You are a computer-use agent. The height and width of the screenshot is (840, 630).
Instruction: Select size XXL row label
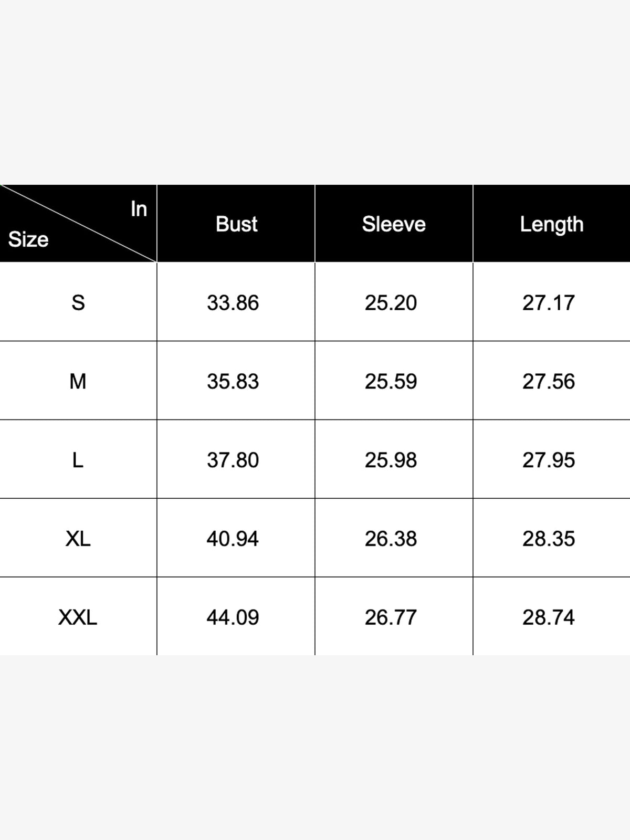[x=78, y=618]
